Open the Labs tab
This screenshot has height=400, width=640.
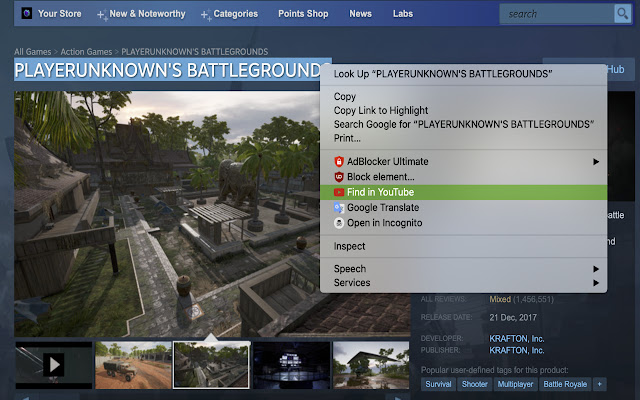pyautogui.click(x=403, y=14)
